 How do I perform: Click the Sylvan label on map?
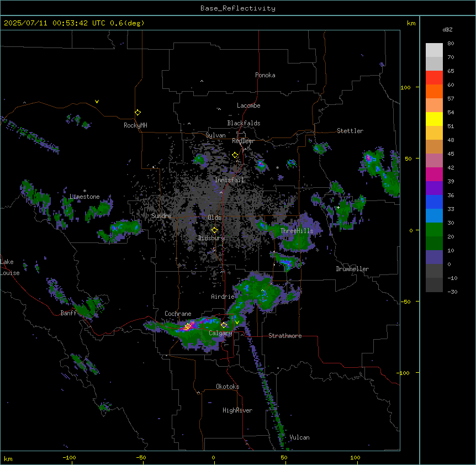click(x=215, y=135)
